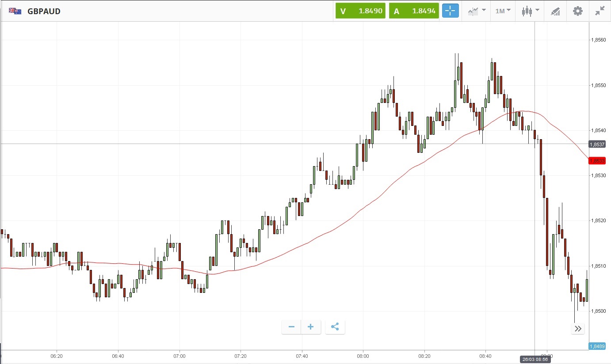Click the 08:20 time axis label

424,356
